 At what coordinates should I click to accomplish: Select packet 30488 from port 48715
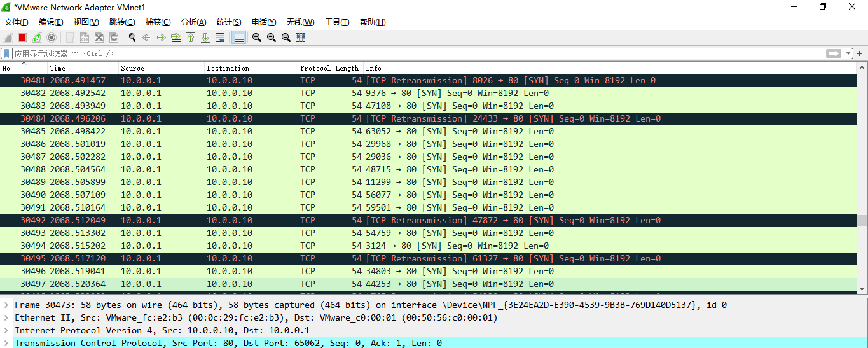(429, 170)
